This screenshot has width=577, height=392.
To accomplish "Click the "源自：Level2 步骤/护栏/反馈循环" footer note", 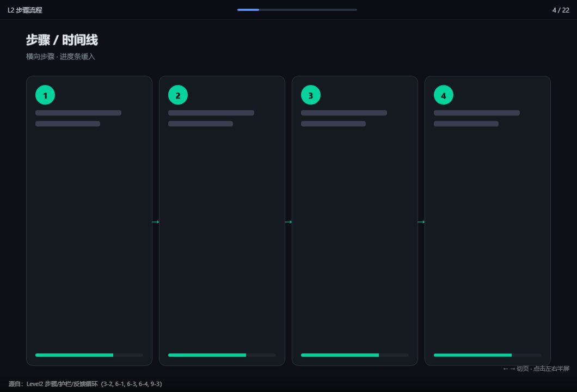I will click(x=85, y=384).
